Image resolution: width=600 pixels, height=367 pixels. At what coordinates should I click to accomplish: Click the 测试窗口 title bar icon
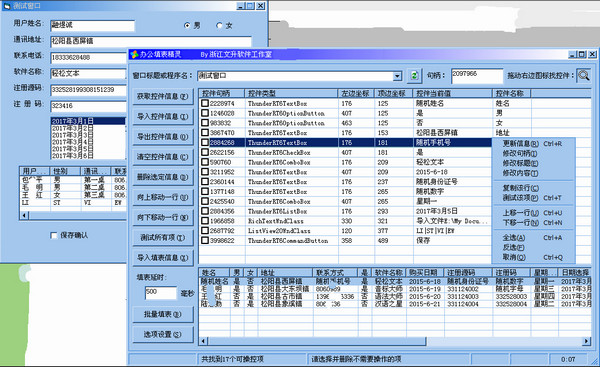(x=7, y=6)
